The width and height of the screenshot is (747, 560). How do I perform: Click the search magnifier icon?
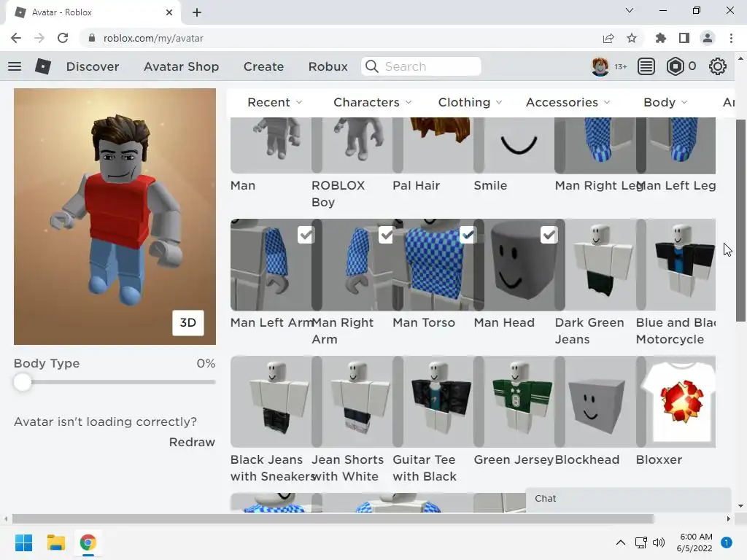371,66
